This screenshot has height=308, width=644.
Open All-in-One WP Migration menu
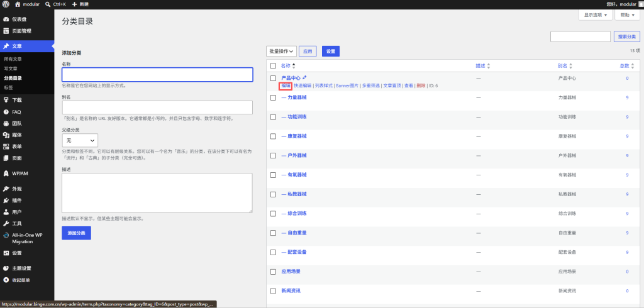[x=27, y=238]
